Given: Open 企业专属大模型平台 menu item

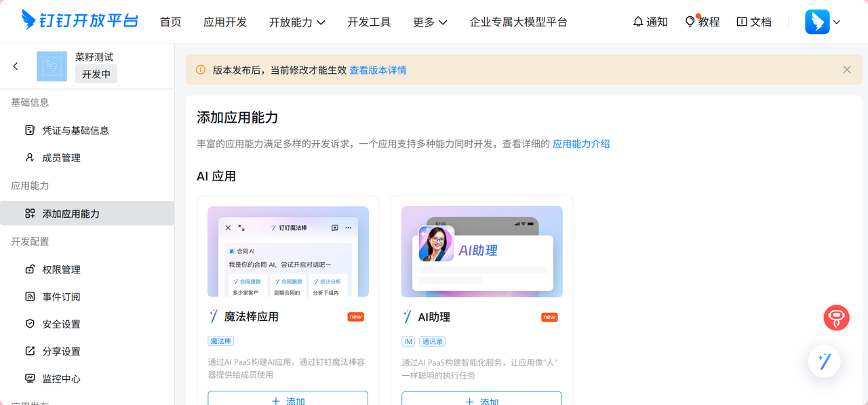Looking at the screenshot, I should (518, 22).
